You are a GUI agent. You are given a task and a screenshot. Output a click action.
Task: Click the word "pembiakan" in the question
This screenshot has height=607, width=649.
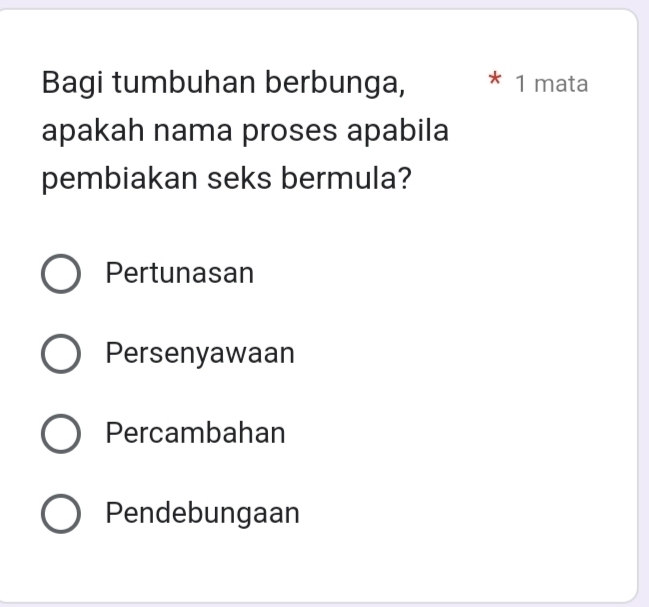112,180
